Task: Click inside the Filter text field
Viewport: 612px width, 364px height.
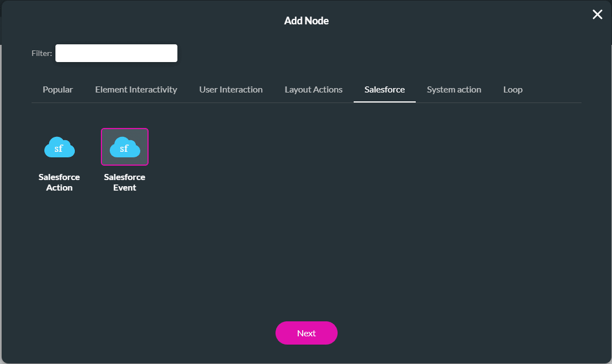Action: coord(116,53)
